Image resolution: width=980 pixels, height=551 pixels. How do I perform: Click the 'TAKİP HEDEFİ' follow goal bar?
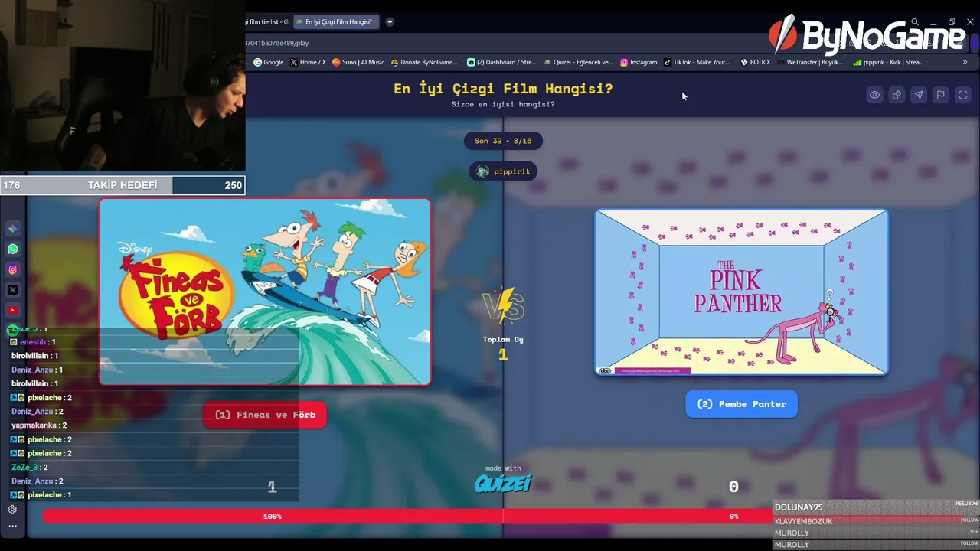coord(122,185)
